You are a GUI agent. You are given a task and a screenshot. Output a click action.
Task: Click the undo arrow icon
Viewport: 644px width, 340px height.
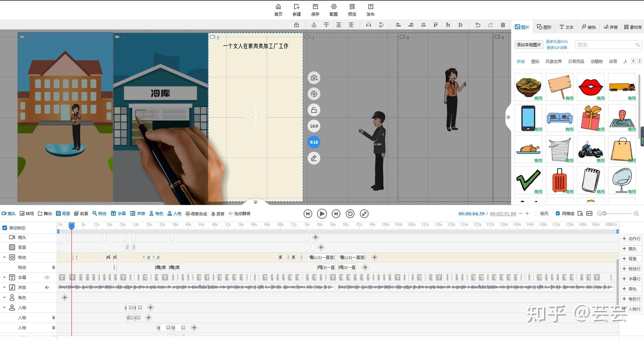[478, 25]
